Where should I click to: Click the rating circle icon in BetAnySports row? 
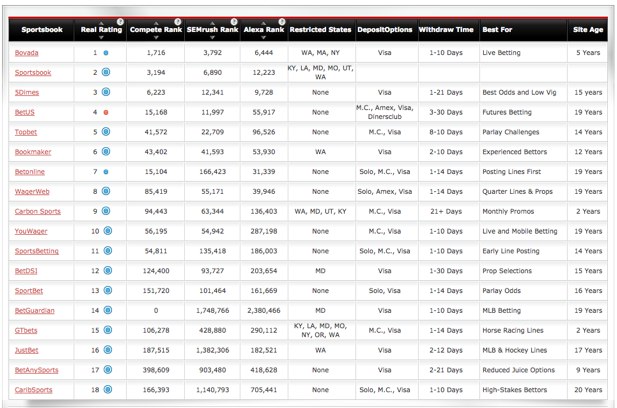[x=108, y=370]
